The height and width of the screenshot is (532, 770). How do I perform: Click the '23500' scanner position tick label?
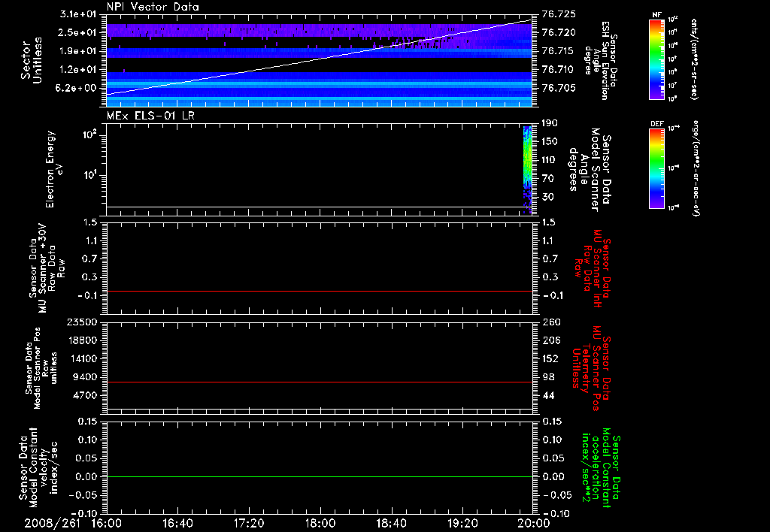[83, 322]
